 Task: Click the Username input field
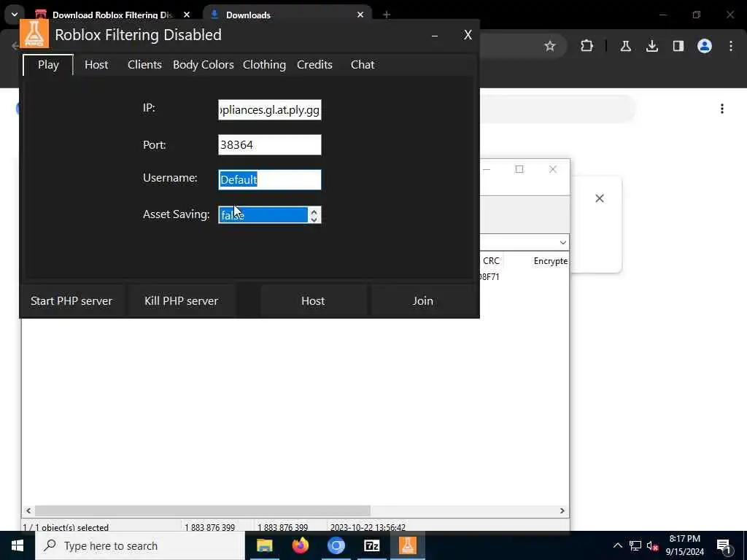(270, 179)
